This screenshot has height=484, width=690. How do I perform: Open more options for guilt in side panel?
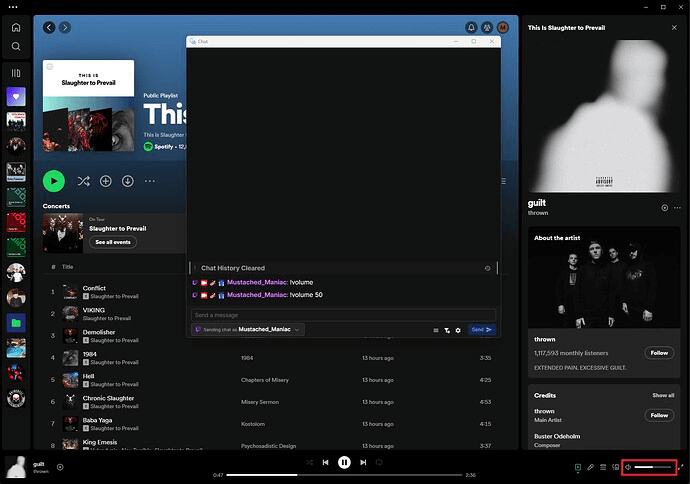[677, 208]
